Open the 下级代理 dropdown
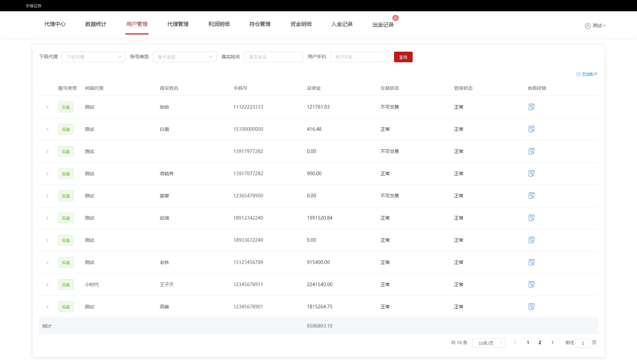Viewport: 637px width, 364px height. pos(93,57)
